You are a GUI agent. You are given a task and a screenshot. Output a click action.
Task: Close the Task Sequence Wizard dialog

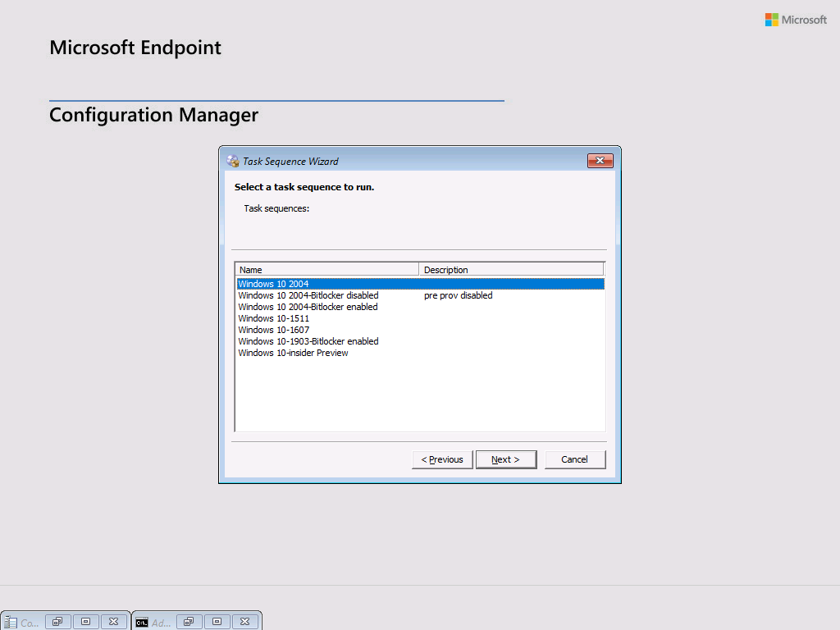click(x=600, y=161)
